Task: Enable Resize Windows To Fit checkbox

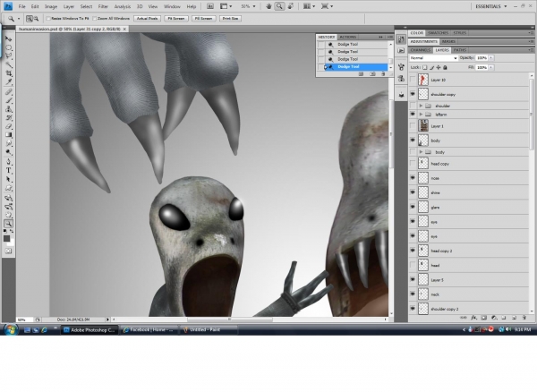Action: pos(48,19)
